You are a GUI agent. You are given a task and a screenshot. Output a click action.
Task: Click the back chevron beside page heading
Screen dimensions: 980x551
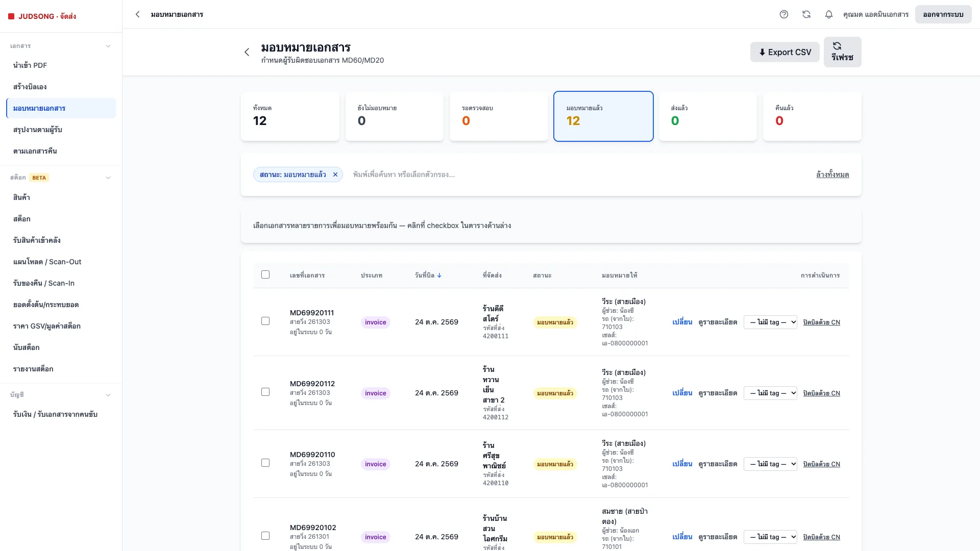coord(247,52)
